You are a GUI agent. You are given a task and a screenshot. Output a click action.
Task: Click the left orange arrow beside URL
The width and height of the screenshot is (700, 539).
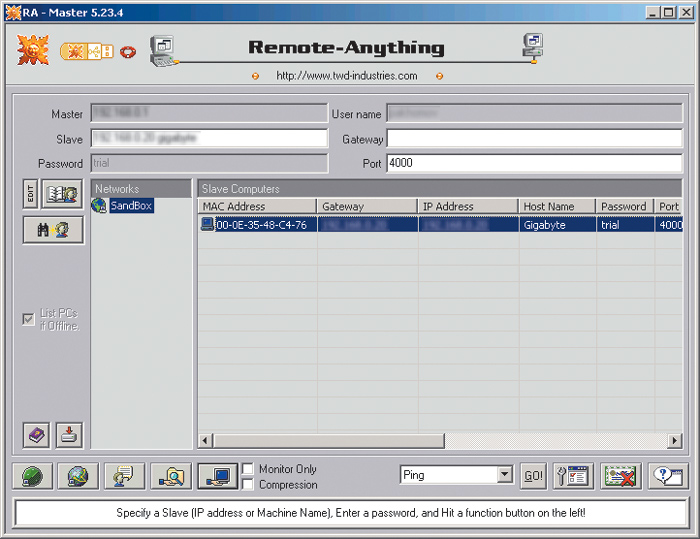tap(255, 76)
